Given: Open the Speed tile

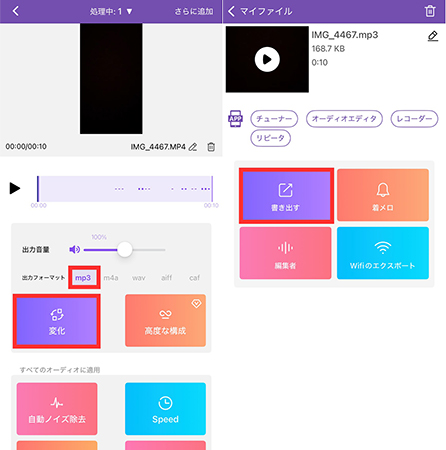Looking at the screenshot, I should (165, 409).
